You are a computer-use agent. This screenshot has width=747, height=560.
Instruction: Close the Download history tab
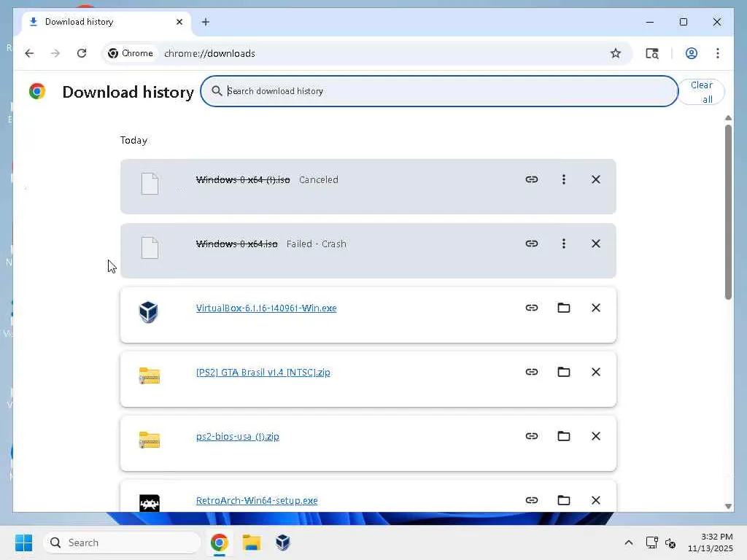click(179, 22)
